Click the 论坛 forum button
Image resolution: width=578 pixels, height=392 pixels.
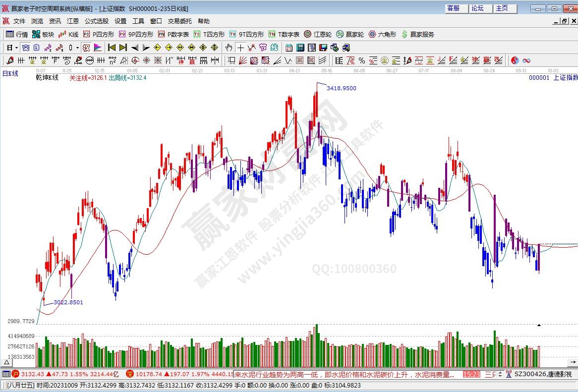(478, 8)
